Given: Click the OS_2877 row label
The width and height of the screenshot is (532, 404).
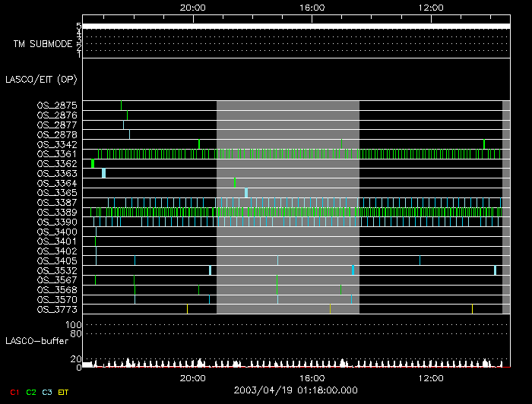Looking at the screenshot, I should tap(57, 125).
